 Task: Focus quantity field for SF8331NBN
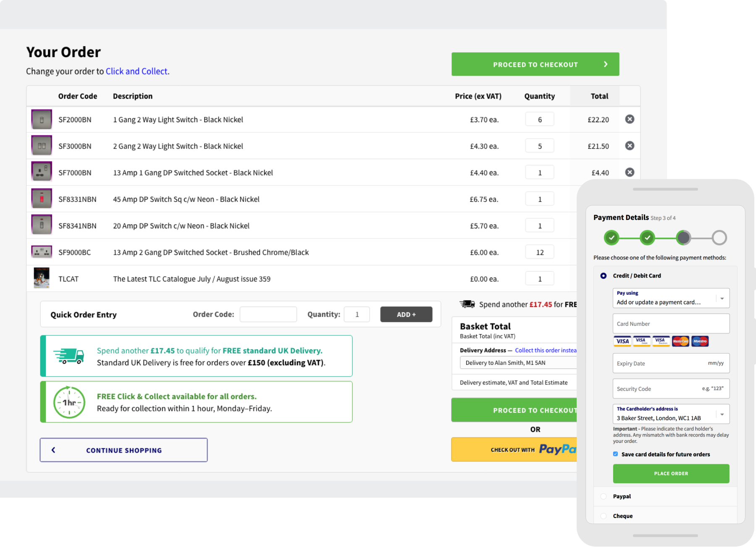click(540, 199)
